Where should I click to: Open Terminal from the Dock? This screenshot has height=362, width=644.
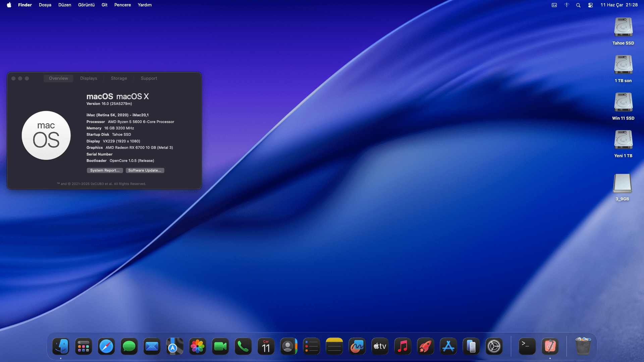click(527, 346)
